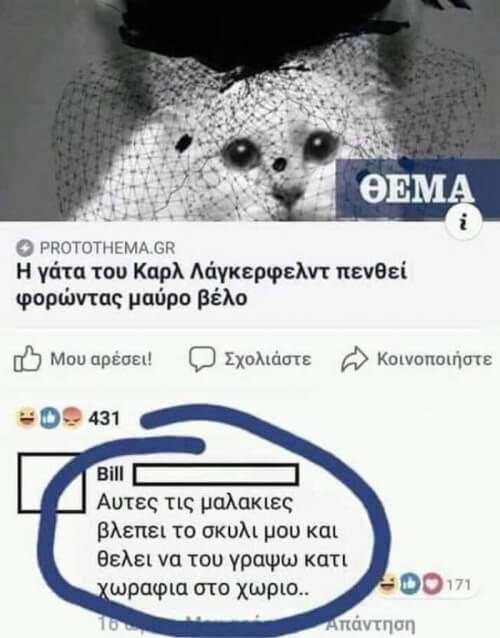The image size is (500, 638).
Task: Click the speech bubble comment icon
Action: point(201,359)
